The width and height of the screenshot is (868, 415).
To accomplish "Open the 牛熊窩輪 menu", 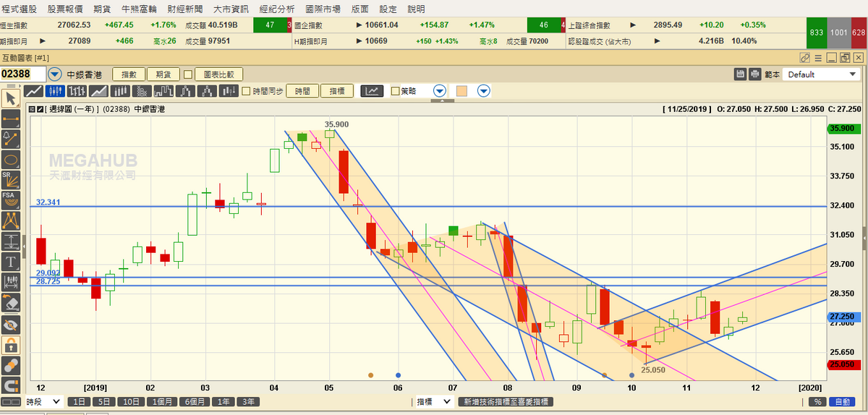I will pyautogui.click(x=139, y=9).
